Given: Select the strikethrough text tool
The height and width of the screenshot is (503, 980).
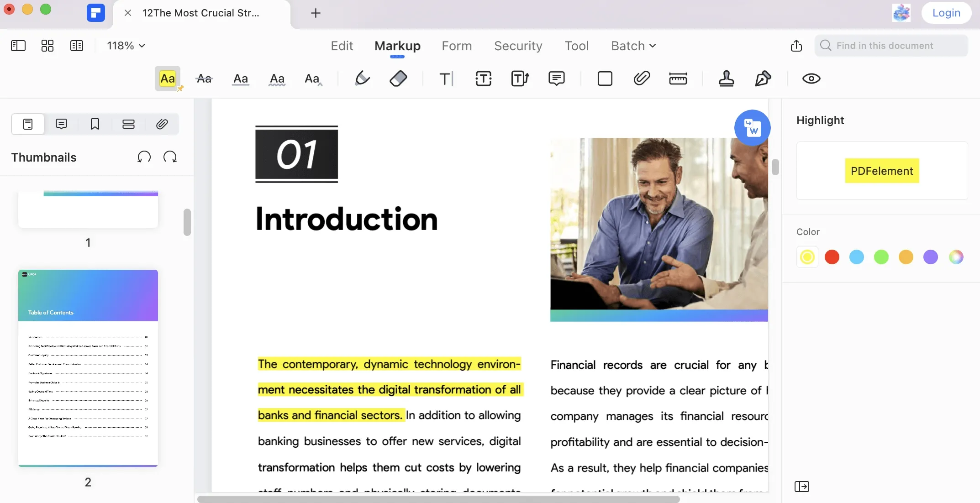Looking at the screenshot, I should (x=204, y=79).
